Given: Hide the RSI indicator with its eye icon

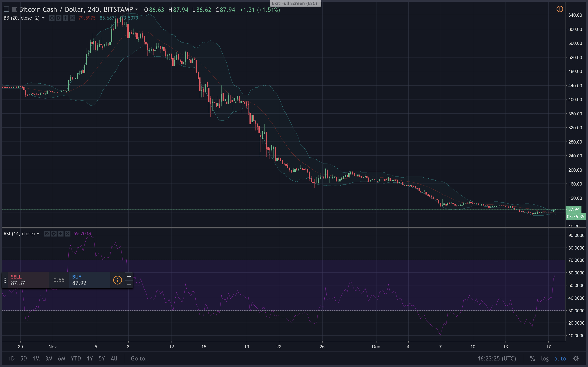Looking at the screenshot, I should [47, 233].
